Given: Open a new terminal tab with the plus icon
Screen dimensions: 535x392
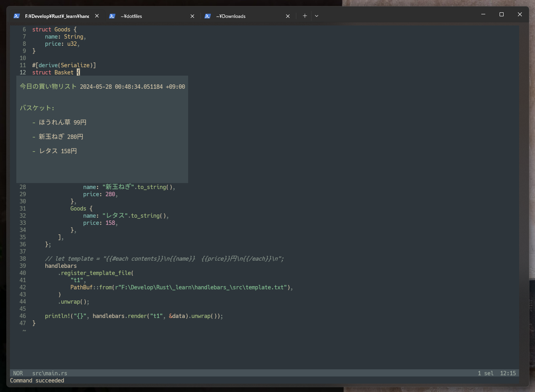Looking at the screenshot, I should click(305, 16).
